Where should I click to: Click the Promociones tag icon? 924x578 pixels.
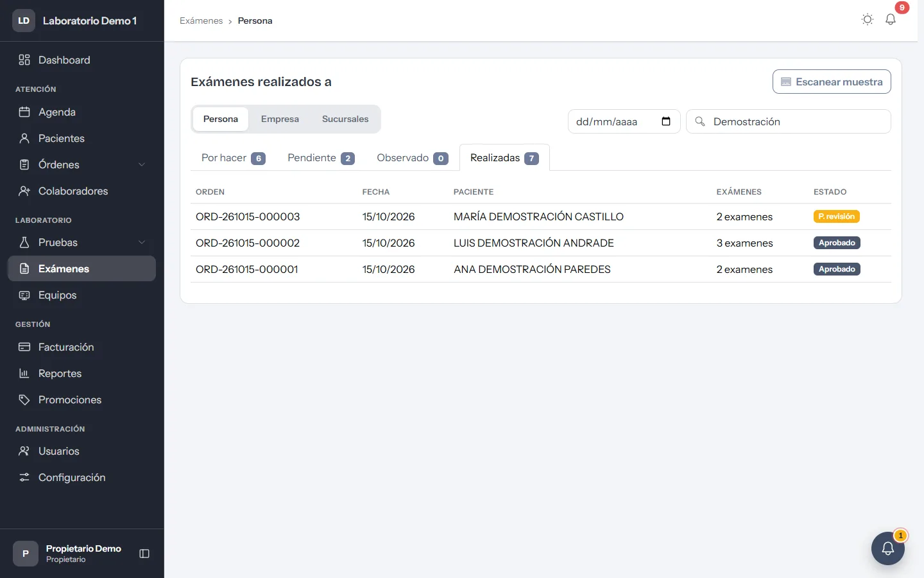click(x=24, y=399)
